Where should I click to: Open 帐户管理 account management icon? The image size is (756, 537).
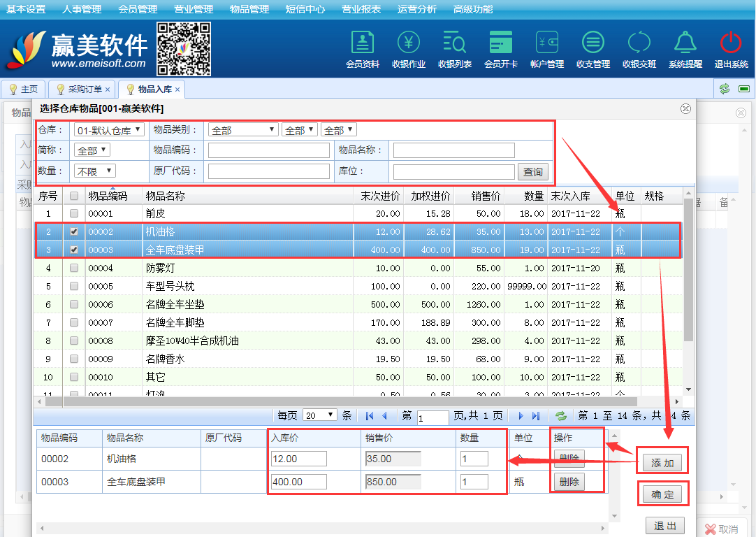[x=546, y=43]
